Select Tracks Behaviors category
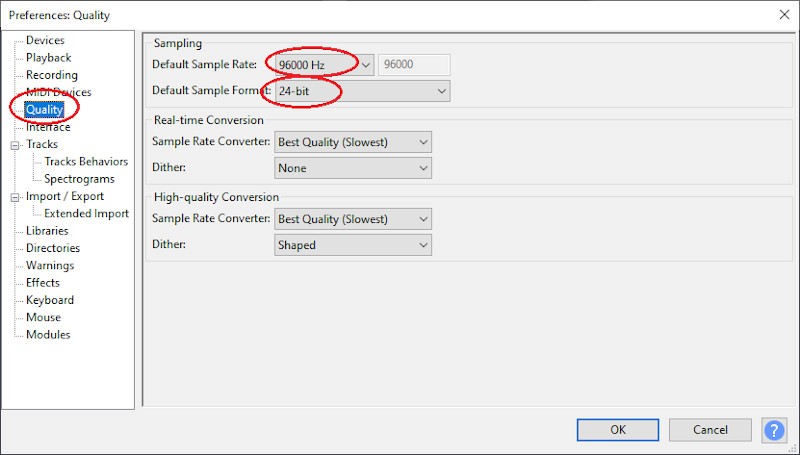800x455 pixels. (86, 162)
